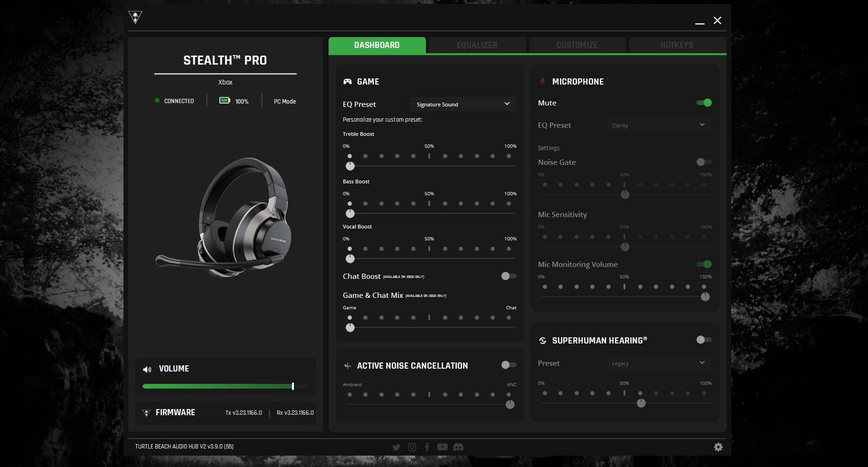
Task: Click the YouTube icon at the bottom
Action: click(x=443, y=447)
